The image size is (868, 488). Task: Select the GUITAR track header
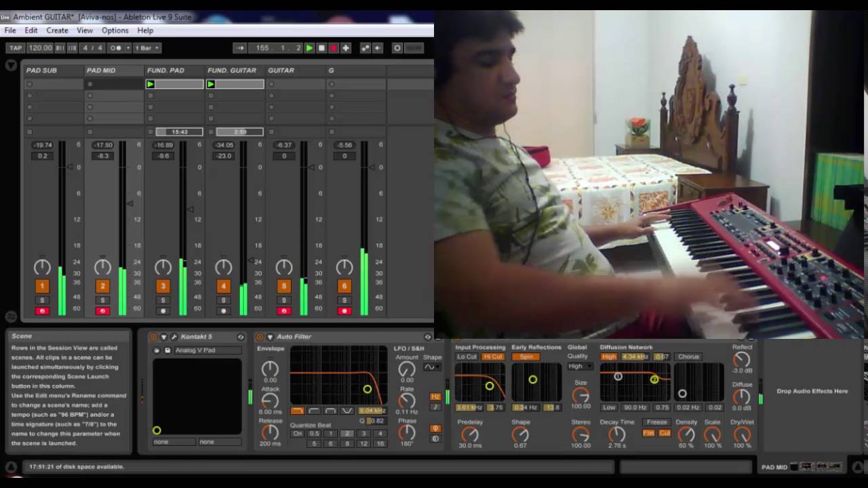coord(295,70)
